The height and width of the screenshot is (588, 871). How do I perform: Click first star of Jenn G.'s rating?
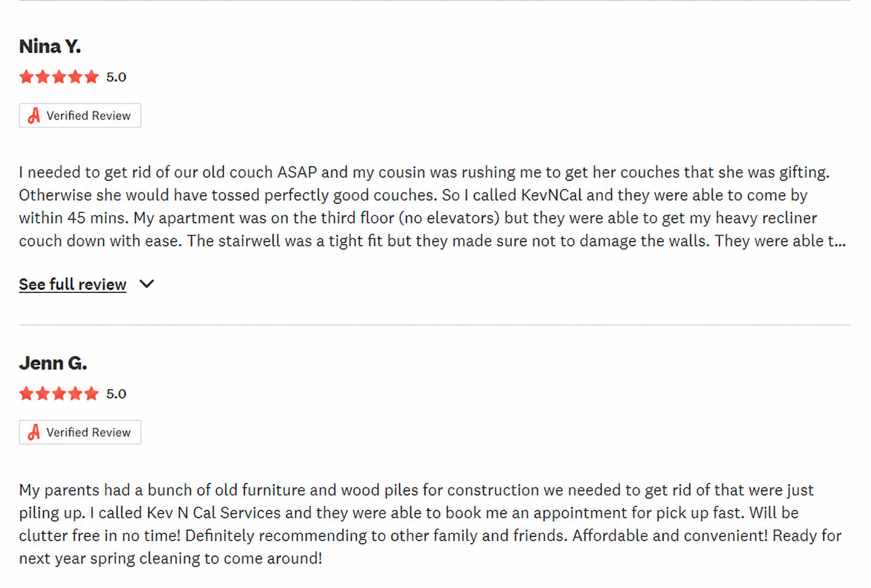pyautogui.click(x=26, y=393)
